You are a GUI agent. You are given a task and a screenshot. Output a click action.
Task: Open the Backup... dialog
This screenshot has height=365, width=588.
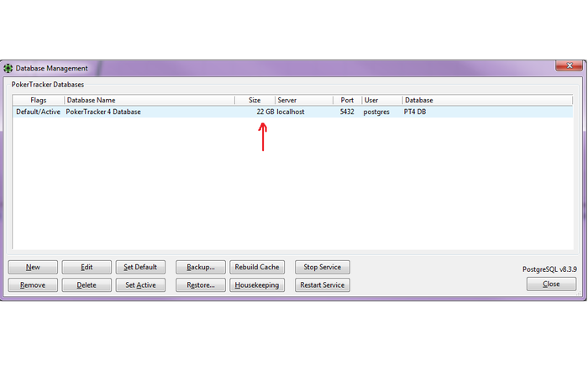click(x=201, y=267)
